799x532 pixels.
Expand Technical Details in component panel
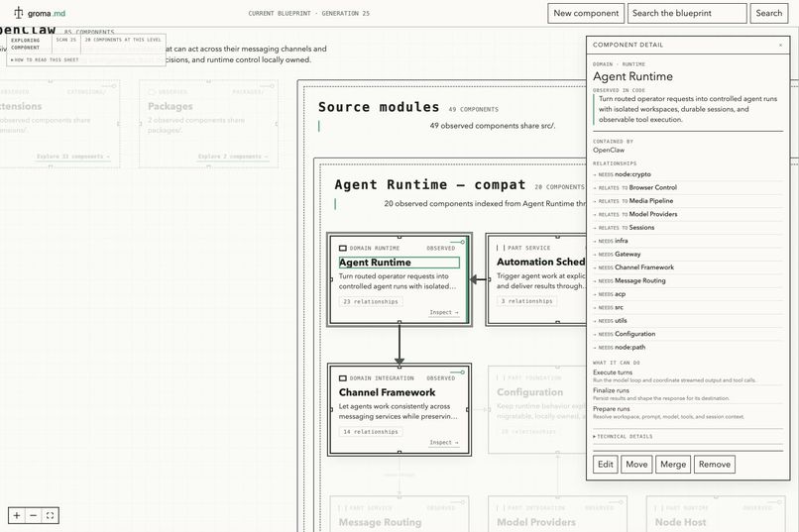(623, 436)
